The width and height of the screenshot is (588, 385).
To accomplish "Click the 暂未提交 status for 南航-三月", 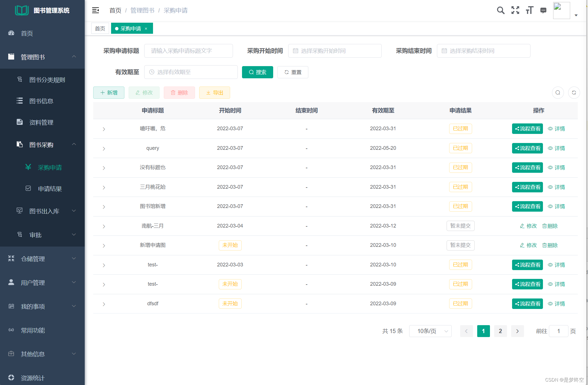I will click(x=460, y=226).
